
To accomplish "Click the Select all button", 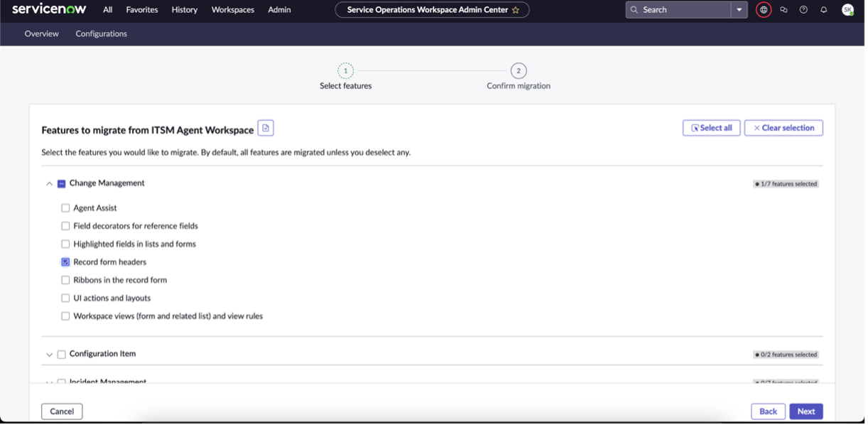I will point(712,128).
